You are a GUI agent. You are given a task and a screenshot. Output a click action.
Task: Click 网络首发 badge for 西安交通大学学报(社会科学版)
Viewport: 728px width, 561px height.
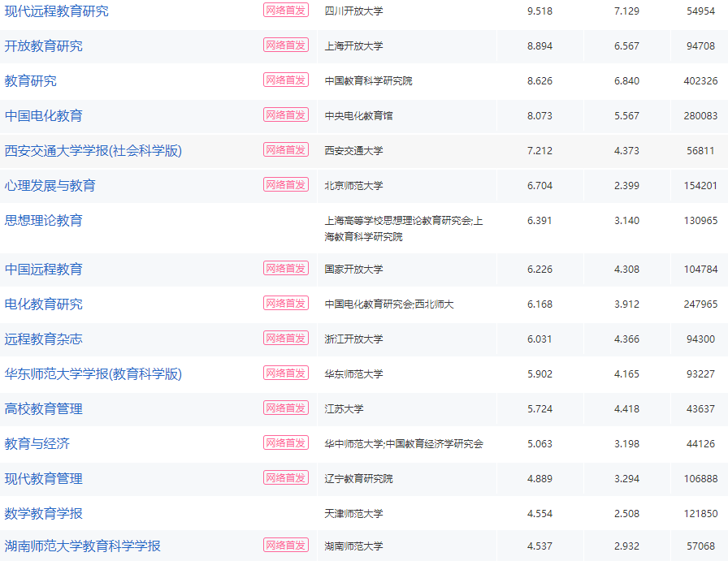pos(286,149)
